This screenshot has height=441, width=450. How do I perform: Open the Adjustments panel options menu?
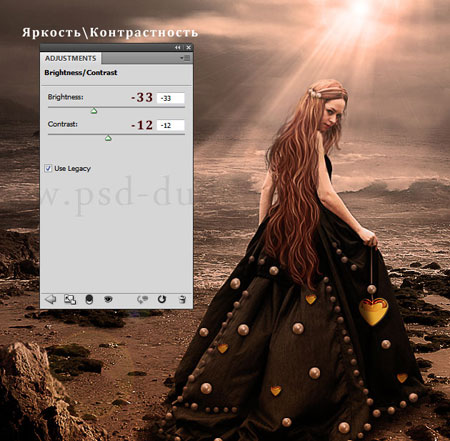(185, 58)
